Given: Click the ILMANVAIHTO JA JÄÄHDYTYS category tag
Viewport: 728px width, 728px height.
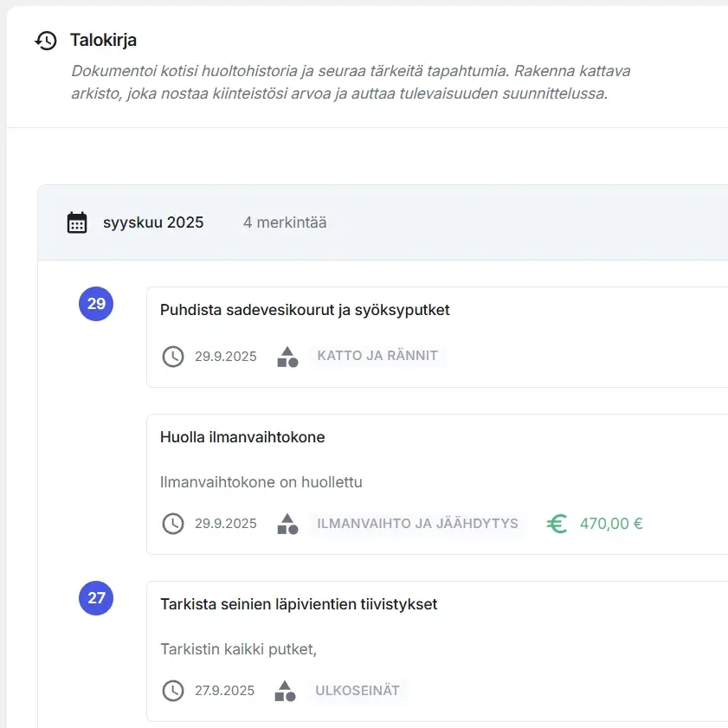Looking at the screenshot, I should (417, 524).
